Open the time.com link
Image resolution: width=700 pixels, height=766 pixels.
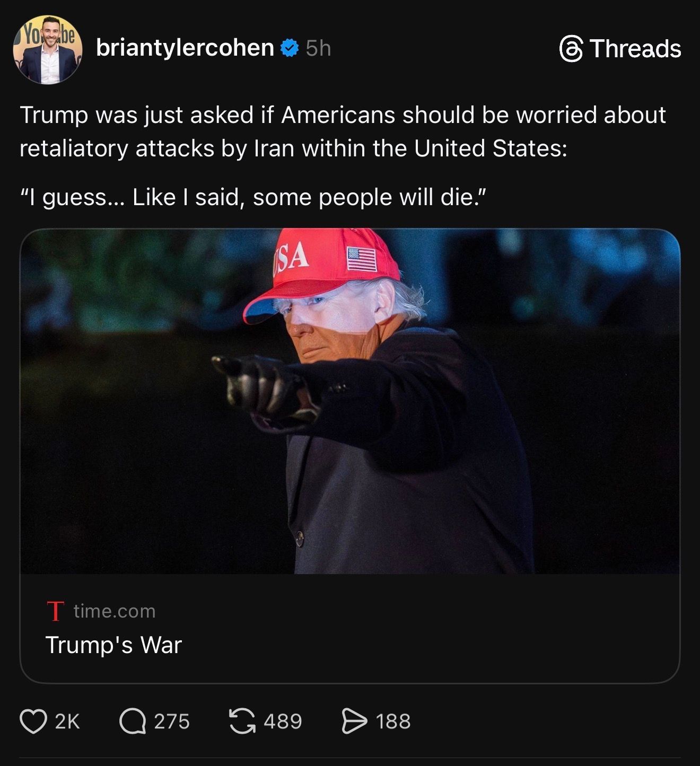point(115,611)
